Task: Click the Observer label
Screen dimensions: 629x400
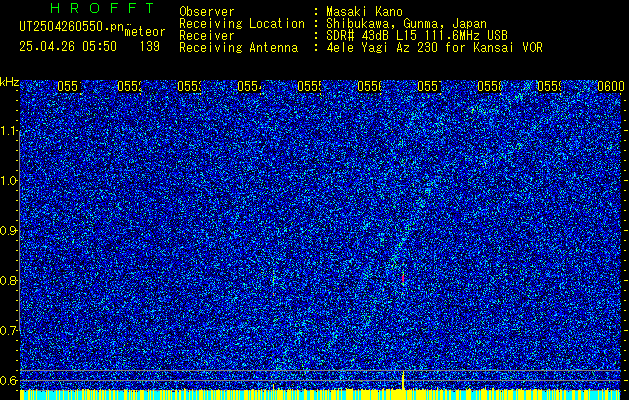Action: pyautogui.click(x=207, y=11)
